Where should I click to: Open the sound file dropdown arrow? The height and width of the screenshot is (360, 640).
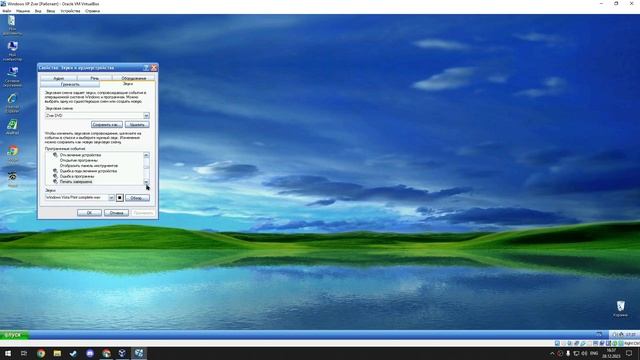[111, 198]
